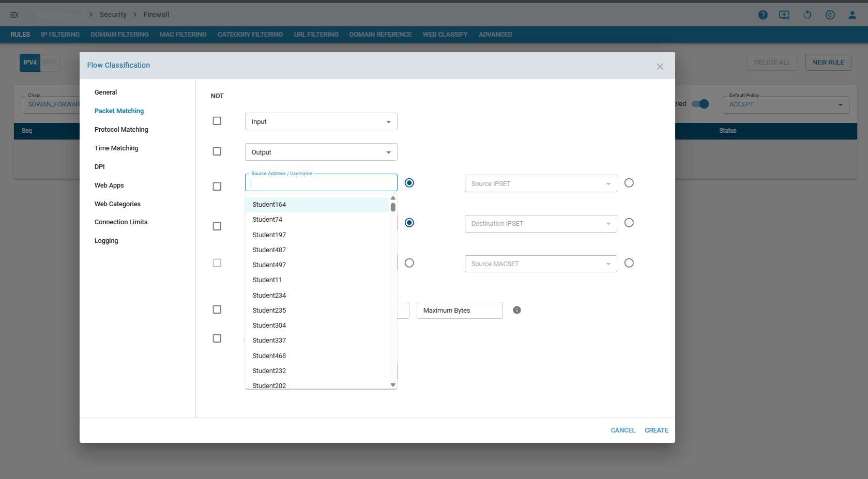This screenshot has height=479, width=868.
Task: Close the Flow Classification dialog
Action: click(660, 67)
